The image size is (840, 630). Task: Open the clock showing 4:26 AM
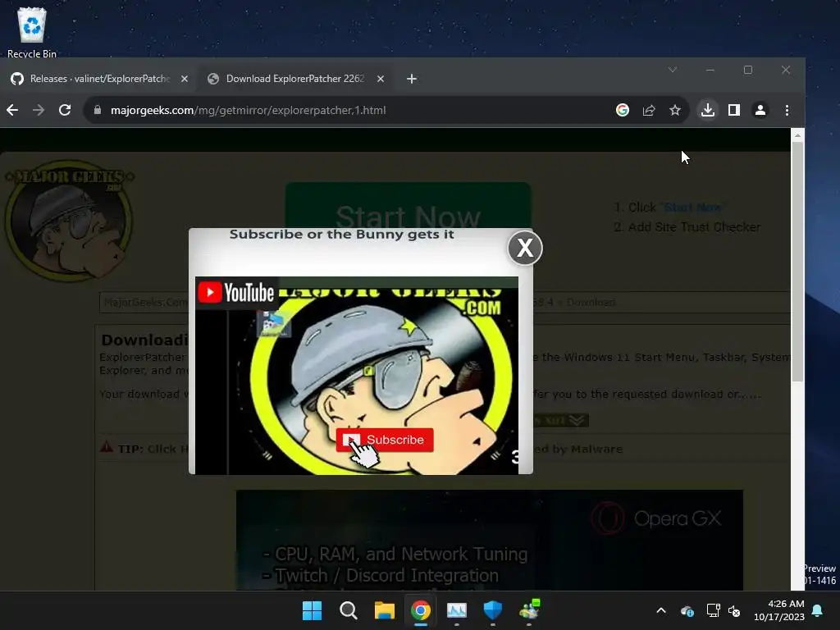pos(779,610)
